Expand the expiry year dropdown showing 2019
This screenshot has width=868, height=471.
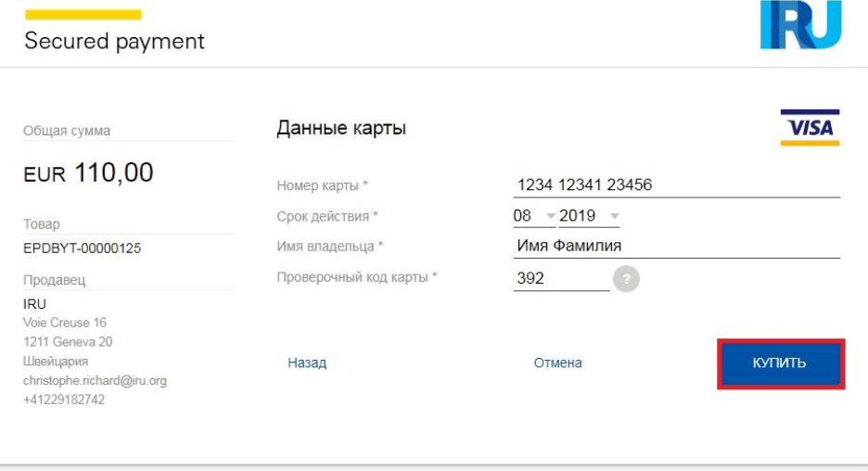click(x=589, y=216)
